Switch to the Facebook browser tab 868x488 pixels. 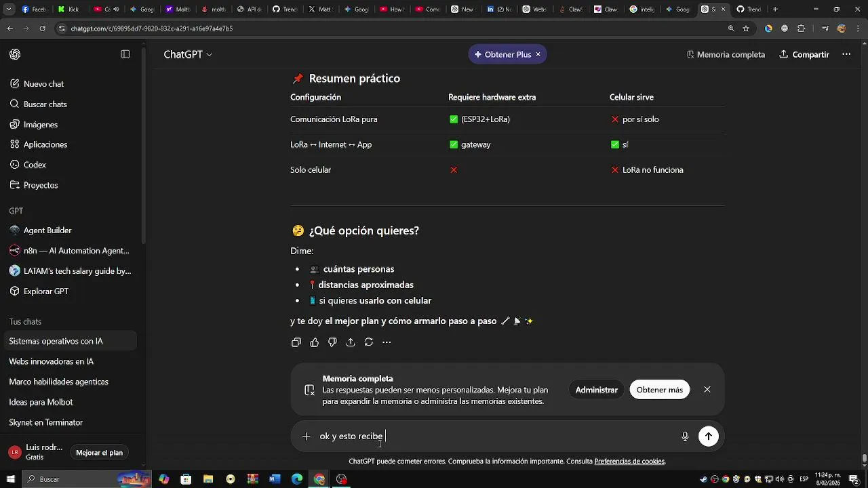[x=33, y=9]
